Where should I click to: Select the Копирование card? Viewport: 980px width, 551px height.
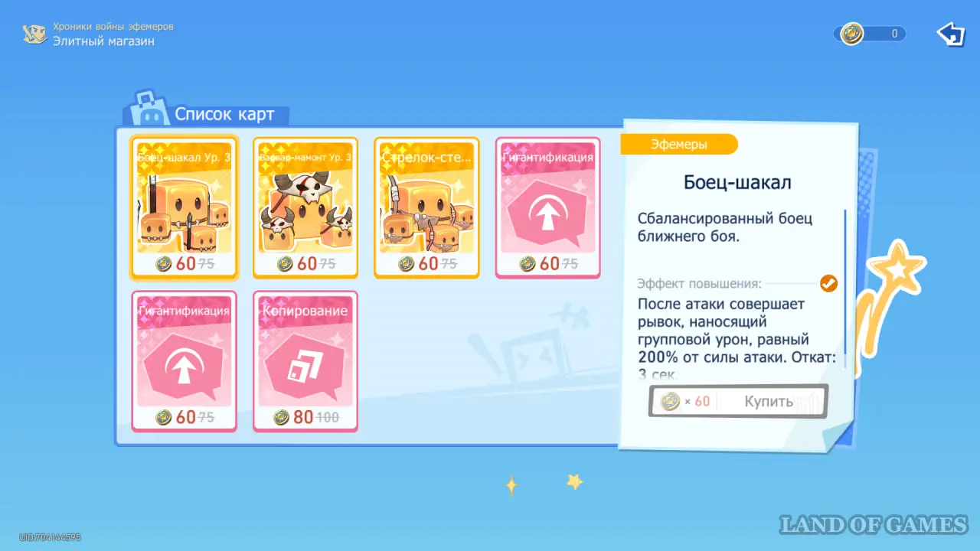click(305, 361)
